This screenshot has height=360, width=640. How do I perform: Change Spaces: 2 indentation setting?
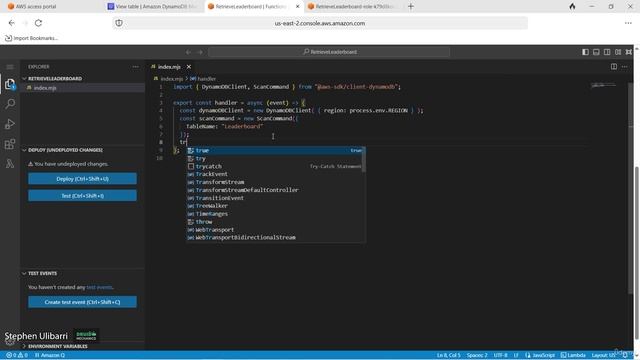pyautogui.click(x=477, y=355)
